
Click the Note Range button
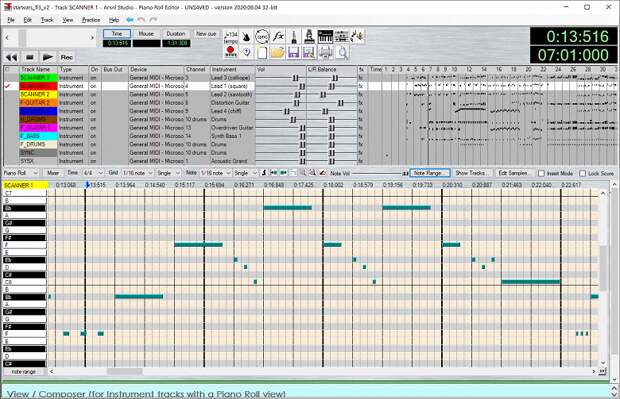[x=430, y=173]
